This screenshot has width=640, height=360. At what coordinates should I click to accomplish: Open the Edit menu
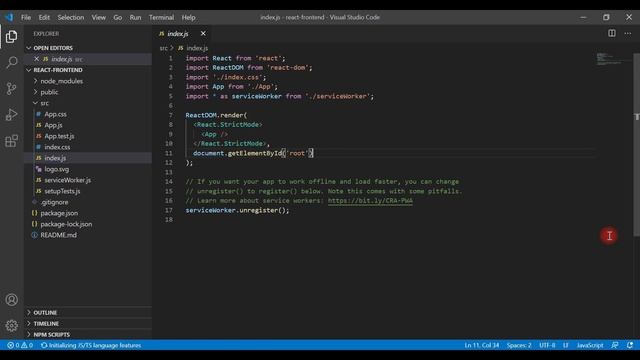click(x=44, y=17)
